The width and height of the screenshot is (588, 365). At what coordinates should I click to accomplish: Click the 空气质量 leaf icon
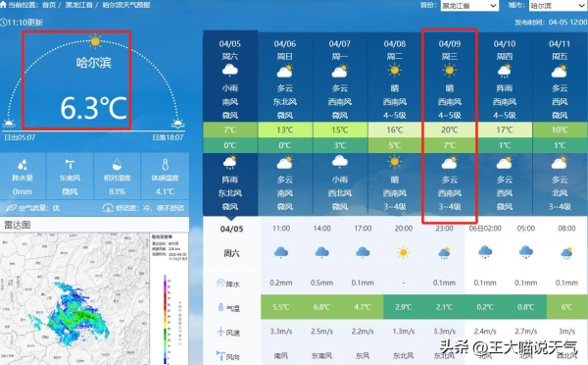(11, 208)
